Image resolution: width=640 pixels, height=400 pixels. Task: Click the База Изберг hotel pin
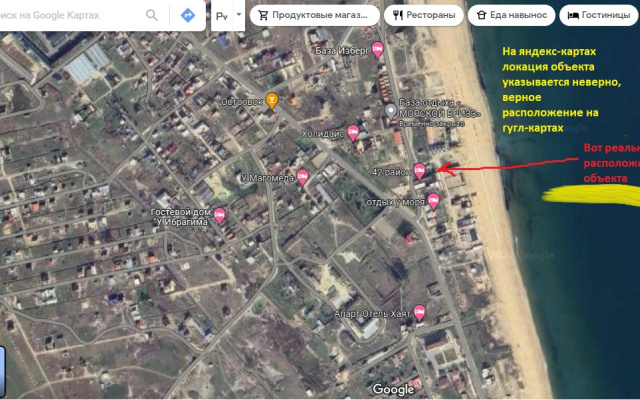click(378, 50)
